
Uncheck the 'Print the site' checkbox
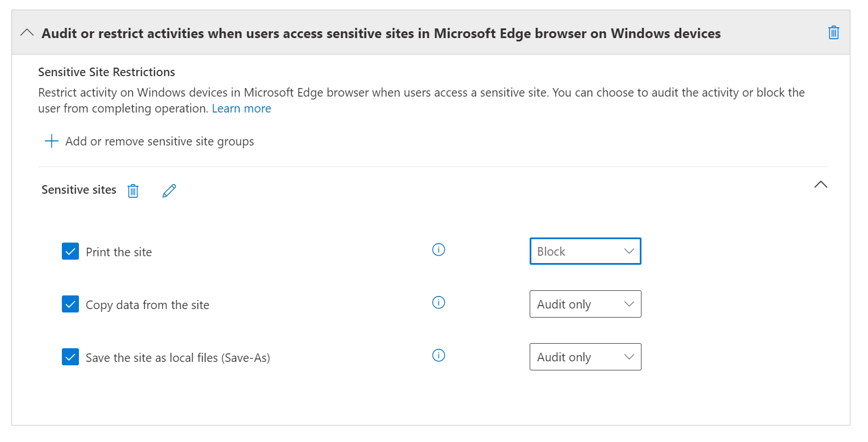pyautogui.click(x=70, y=251)
